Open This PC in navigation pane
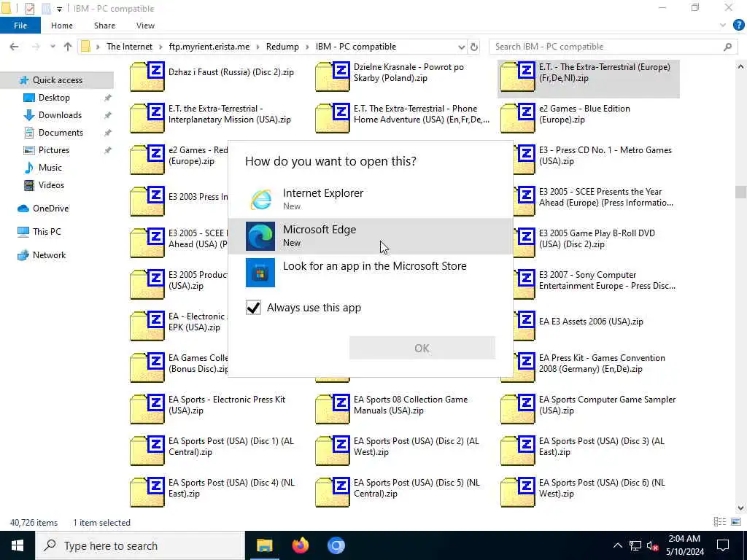Viewport: 747px width, 560px height. pos(47,232)
